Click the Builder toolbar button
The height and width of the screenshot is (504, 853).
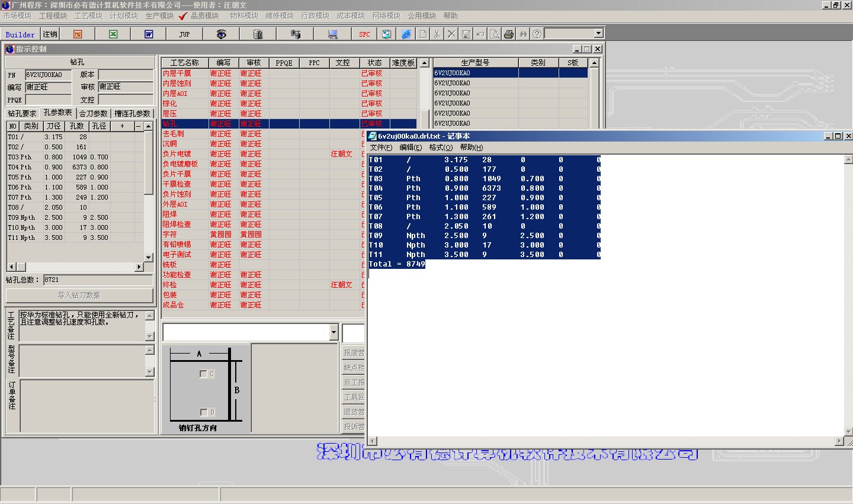[20, 34]
